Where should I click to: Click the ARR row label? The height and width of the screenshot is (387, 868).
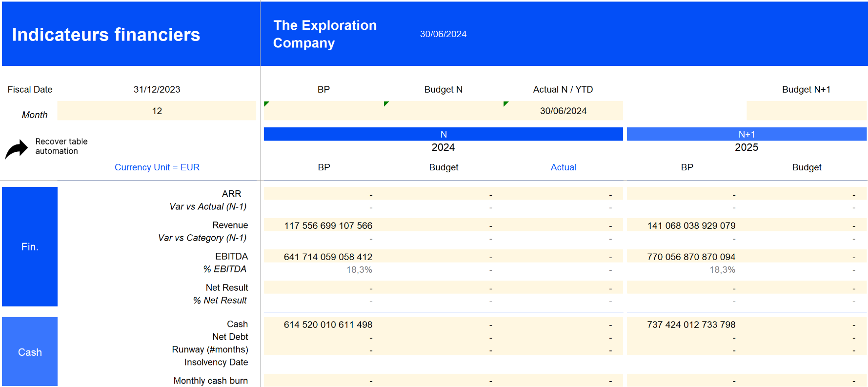231,194
